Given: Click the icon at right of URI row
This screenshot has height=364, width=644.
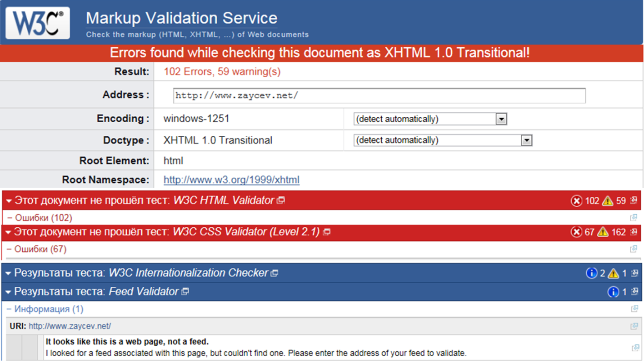Looking at the screenshot, I should pos(634,326).
